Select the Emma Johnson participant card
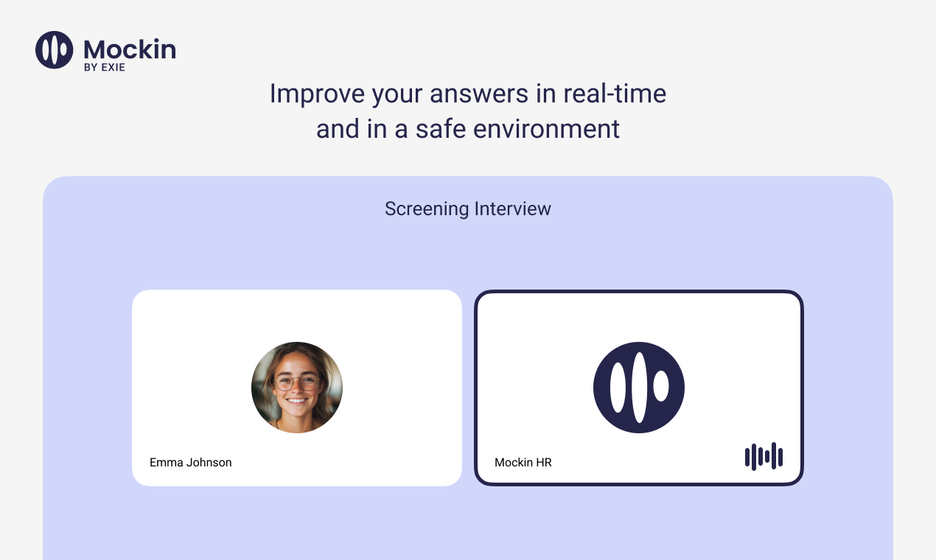 pyautogui.click(x=297, y=388)
